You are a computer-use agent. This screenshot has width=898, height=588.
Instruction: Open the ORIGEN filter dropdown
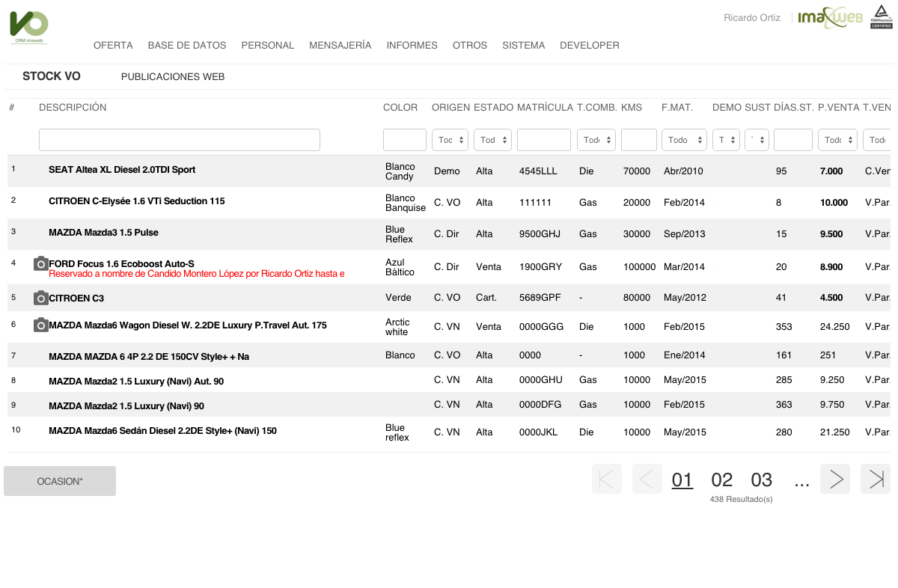pyautogui.click(x=450, y=140)
